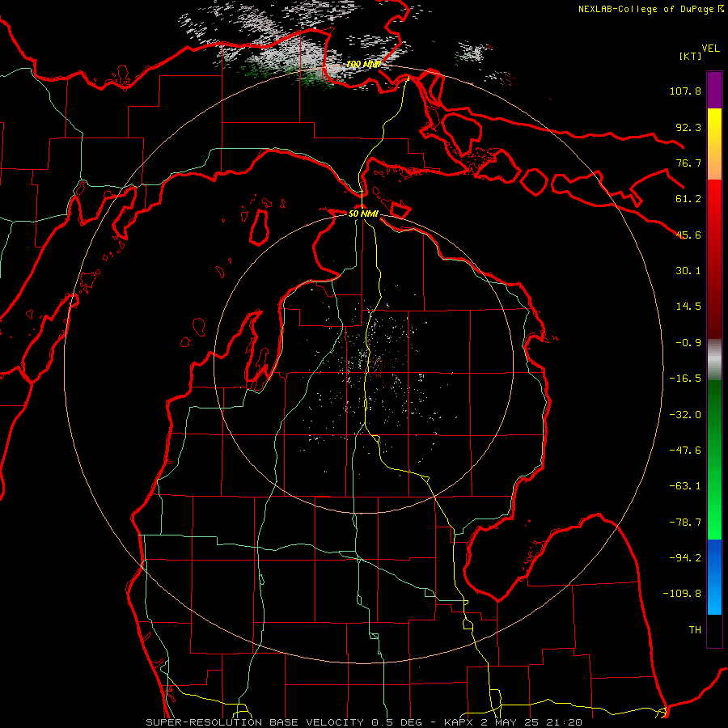Select the 76.7 velocity scale value
Screen dimensions: 728x728
[688, 163]
